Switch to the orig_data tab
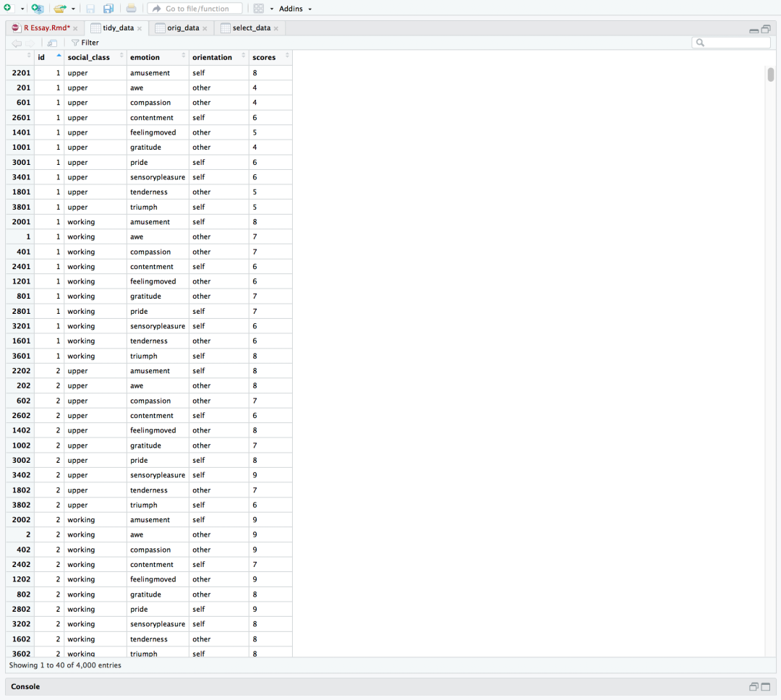Viewport: 781px width, 700px height. click(x=183, y=28)
